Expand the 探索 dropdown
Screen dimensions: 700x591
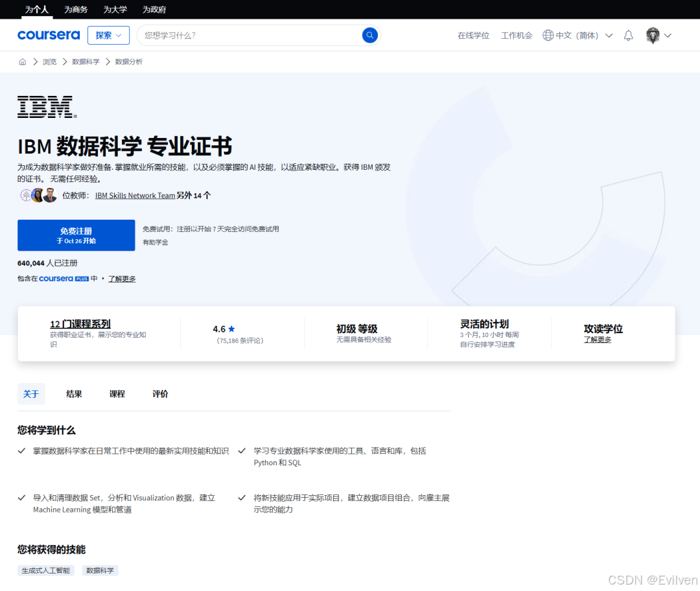point(108,35)
